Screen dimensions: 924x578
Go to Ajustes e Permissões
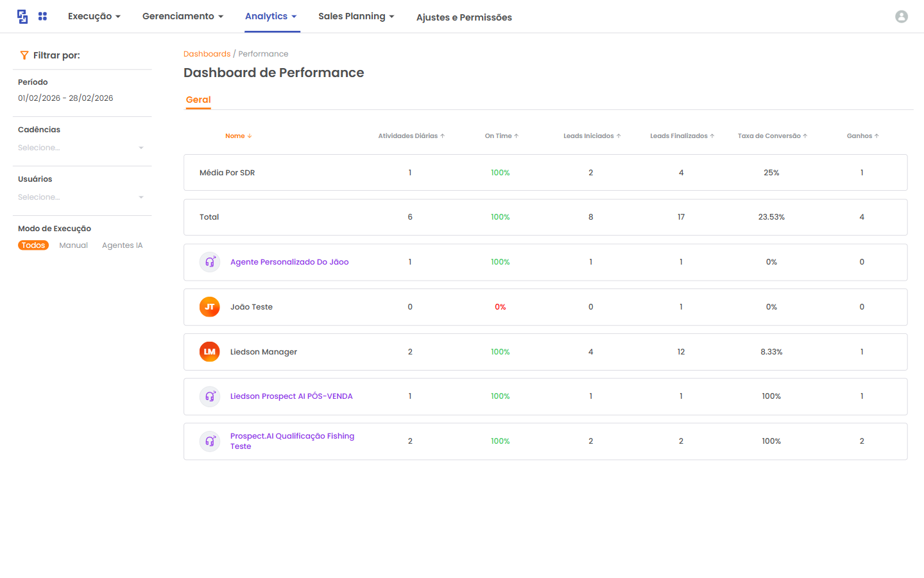464,17
